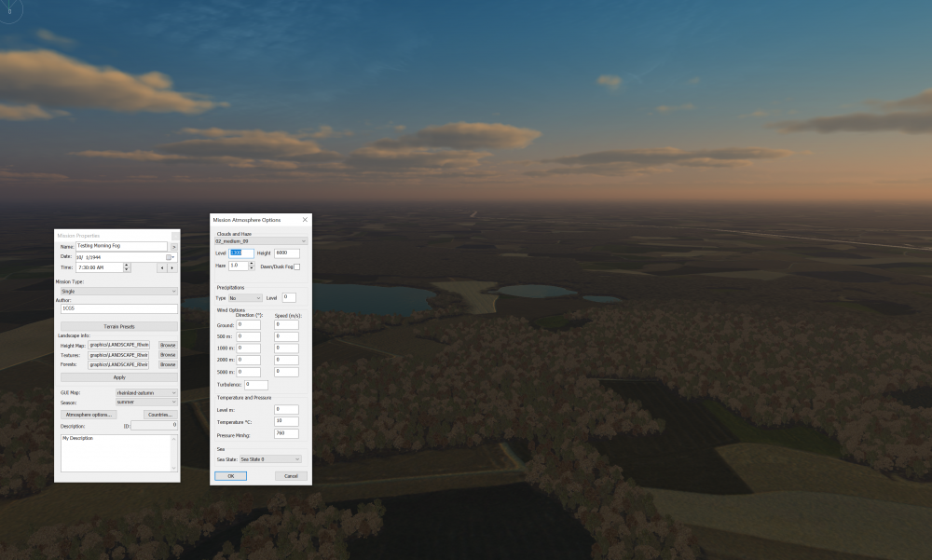Click the left arrow button beside Time
Screen dimensions: 932x560
(161, 267)
